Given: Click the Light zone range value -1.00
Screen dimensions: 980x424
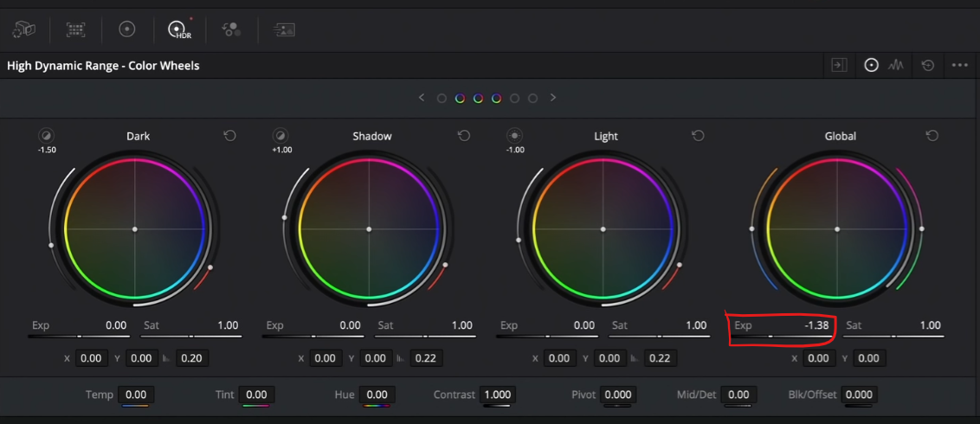Looking at the screenshot, I should point(515,150).
